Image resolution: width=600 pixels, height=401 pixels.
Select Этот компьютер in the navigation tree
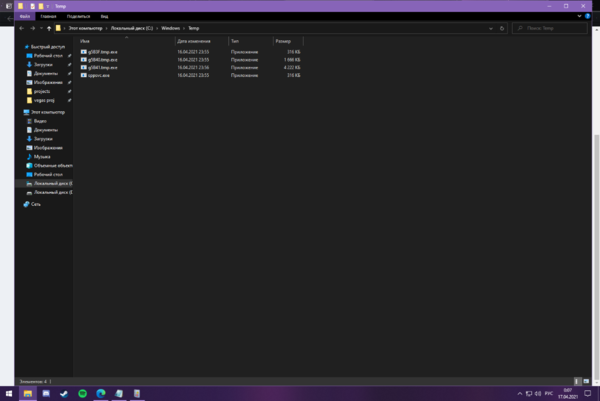click(x=48, y=112)
